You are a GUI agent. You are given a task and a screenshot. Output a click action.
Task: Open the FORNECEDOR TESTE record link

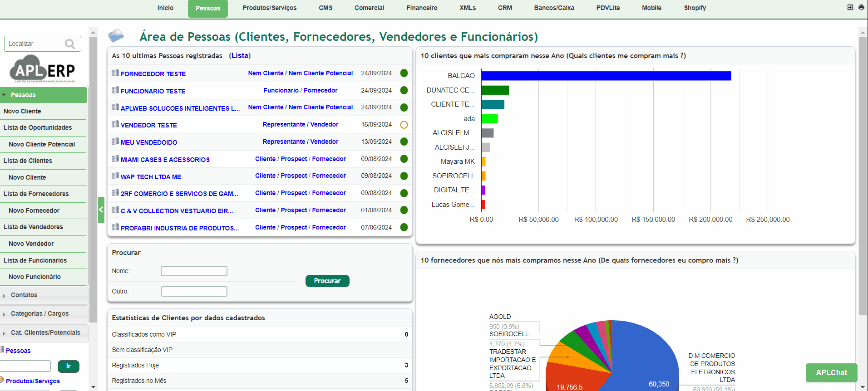tap(153, 74)
